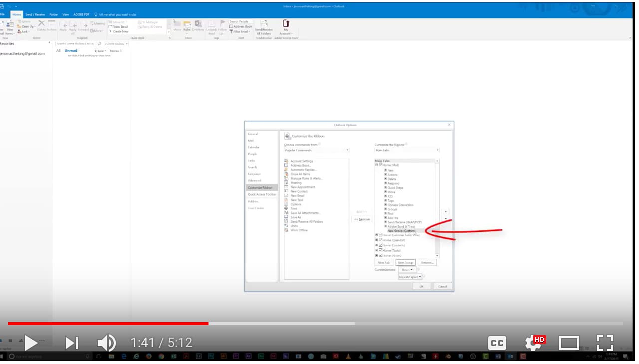Select the Work Offline command icon
This screenshot has height=364, width=639.
pos(287,230)
